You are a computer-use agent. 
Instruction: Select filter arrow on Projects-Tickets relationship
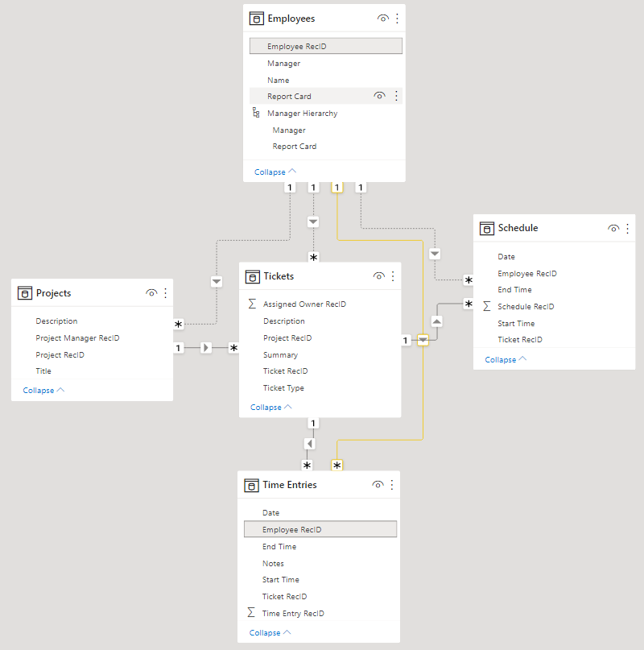pos(205,347)
